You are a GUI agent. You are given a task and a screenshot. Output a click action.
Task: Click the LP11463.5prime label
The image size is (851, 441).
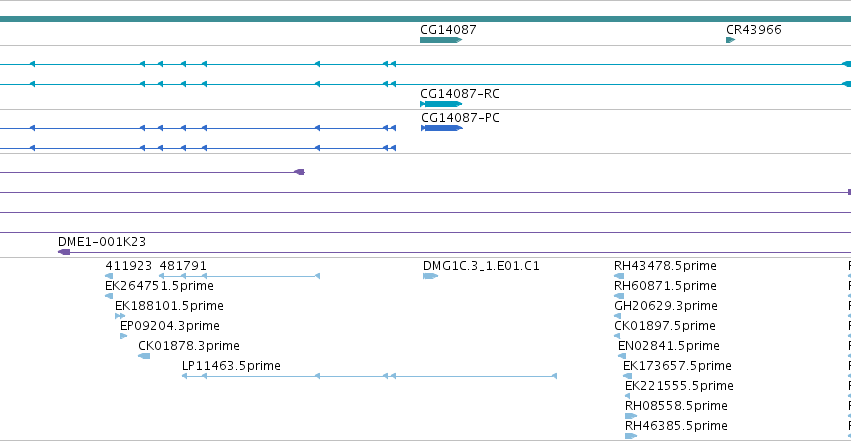pos(231,366)
